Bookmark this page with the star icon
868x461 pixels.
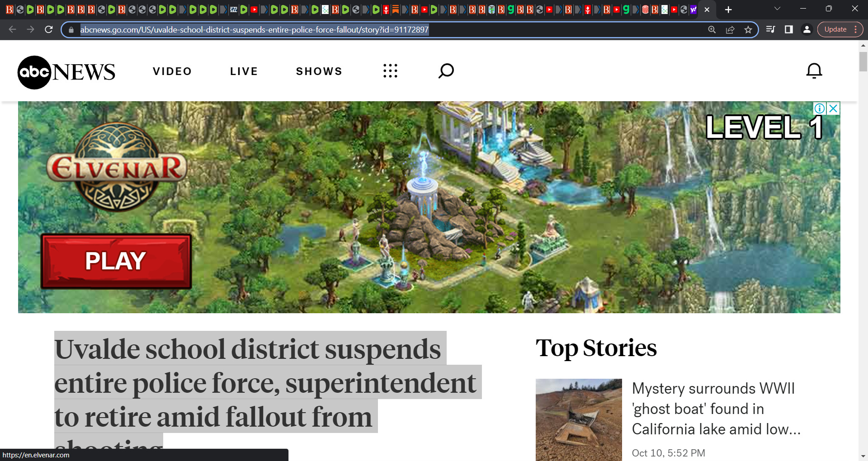tap(748, 30)
